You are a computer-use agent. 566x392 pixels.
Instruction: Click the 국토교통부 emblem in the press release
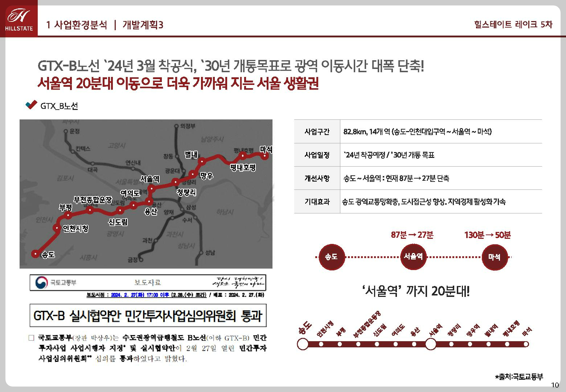[x=41, y=283]
